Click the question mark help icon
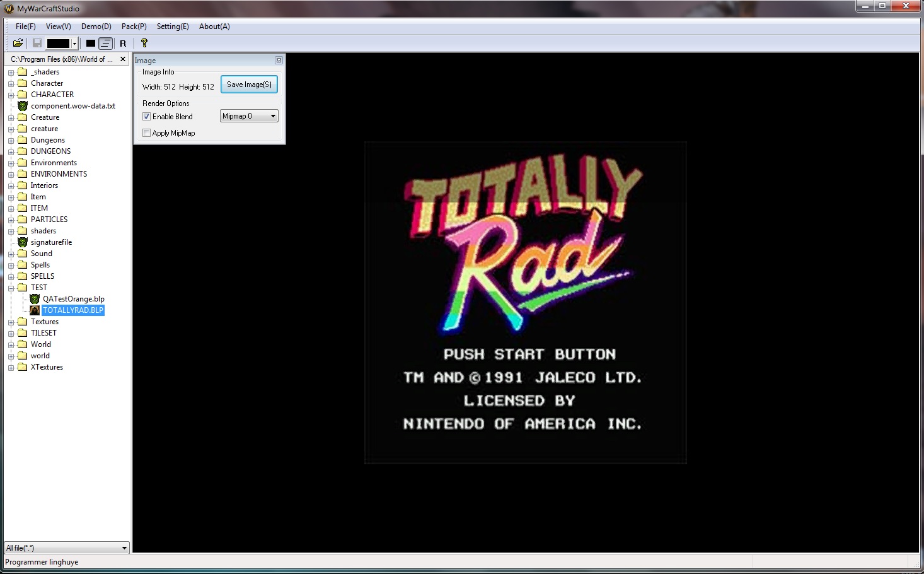The height and width of the screenshot is (574, 924). 144,43
